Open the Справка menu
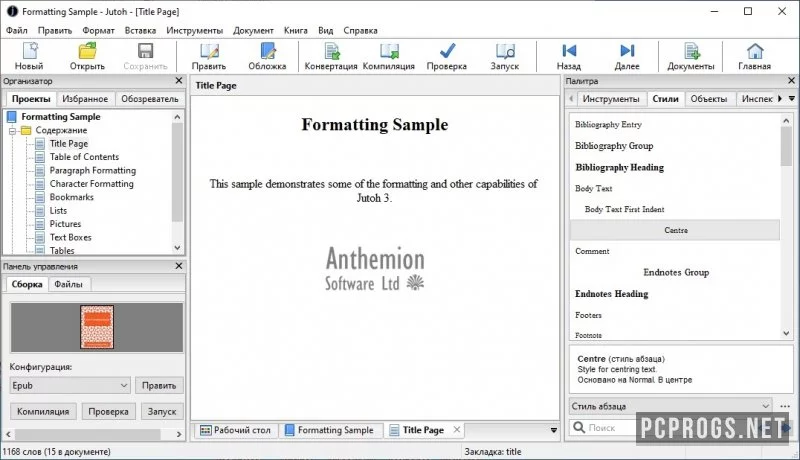The width and height of the screenshot is (800, 460). coord(360,31)
